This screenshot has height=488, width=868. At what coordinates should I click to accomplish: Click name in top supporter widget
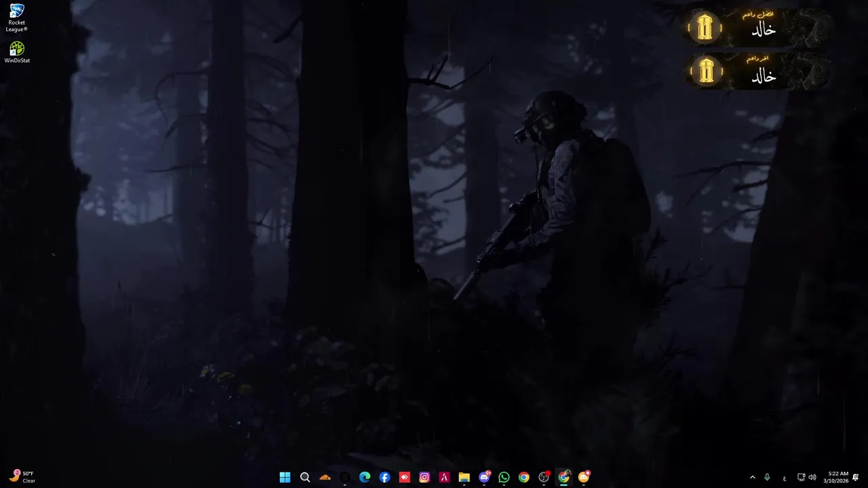point(764,29)
